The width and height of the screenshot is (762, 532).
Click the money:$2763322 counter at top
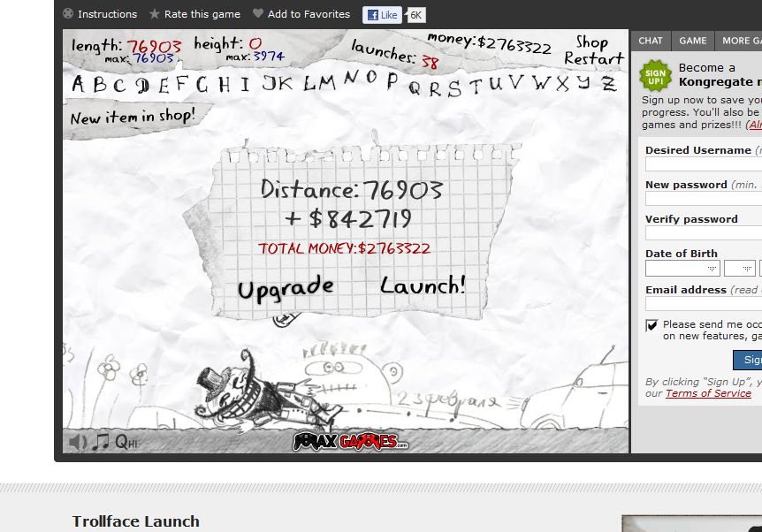click(x=490, y=43)
